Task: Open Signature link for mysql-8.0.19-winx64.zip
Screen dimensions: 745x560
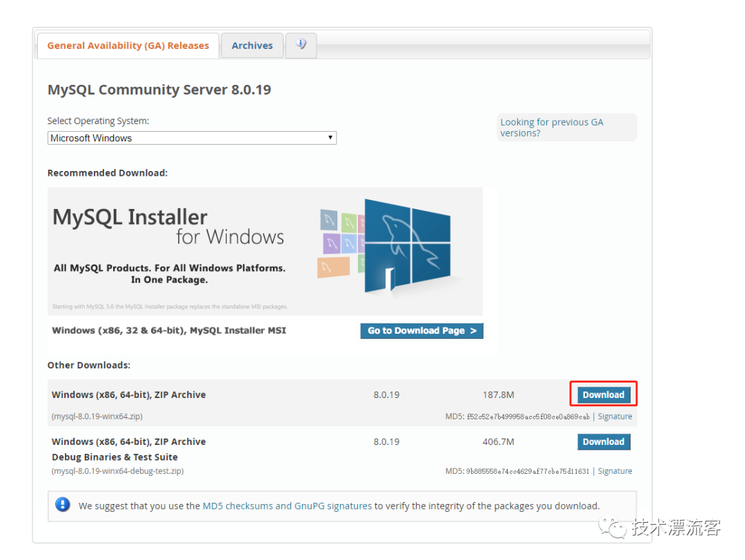Action: click(615, 417)
